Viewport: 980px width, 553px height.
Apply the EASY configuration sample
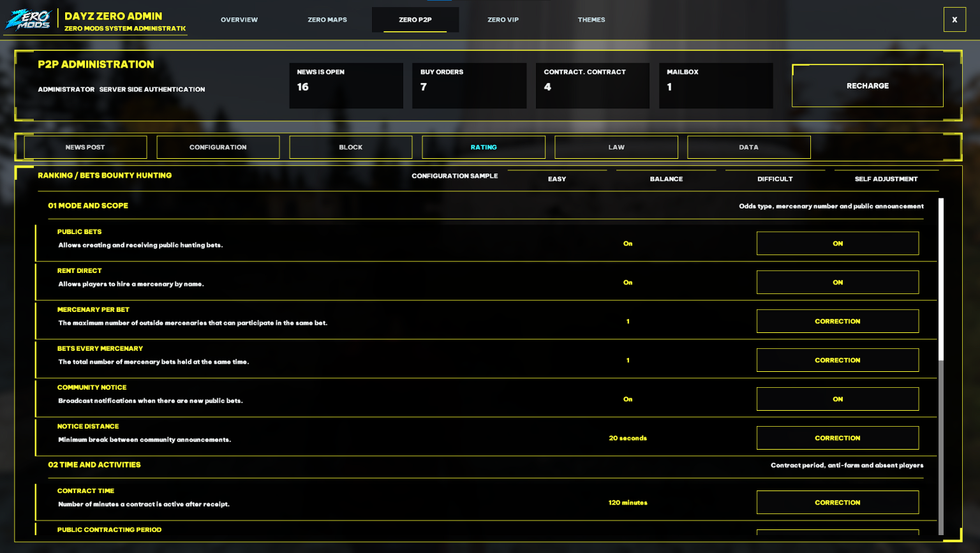pos(557,179)
